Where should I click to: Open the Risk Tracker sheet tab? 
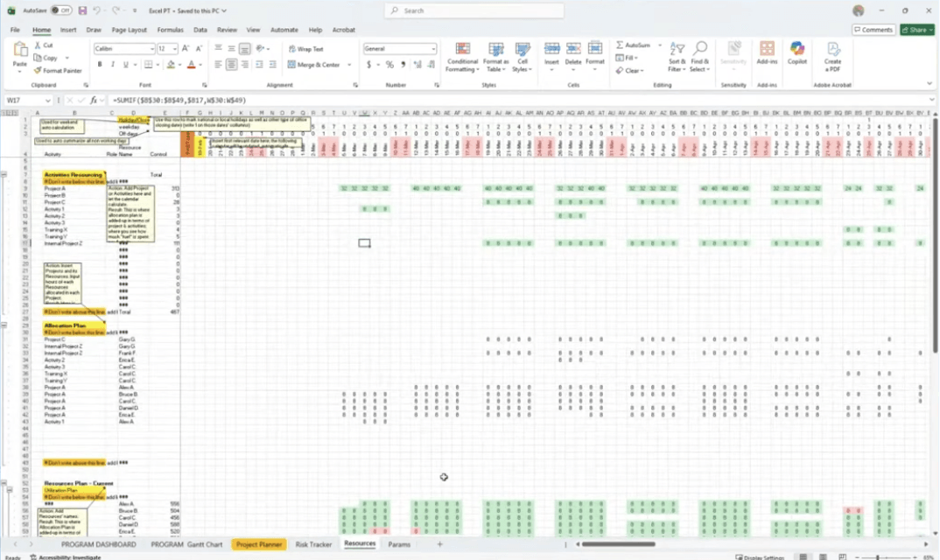pyautogui.click(x=313, y=544)
